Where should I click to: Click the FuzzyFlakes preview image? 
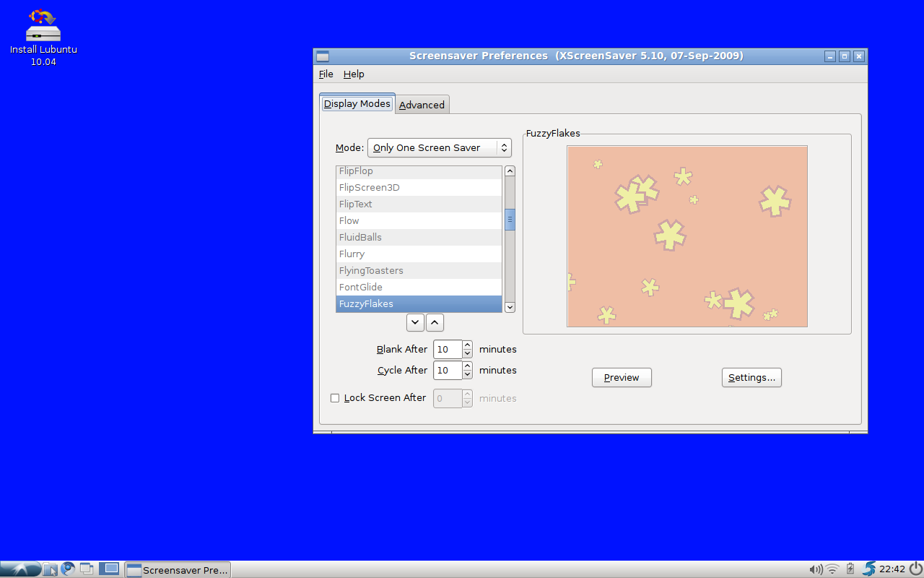pyautogui.click(x=687, y=236)
